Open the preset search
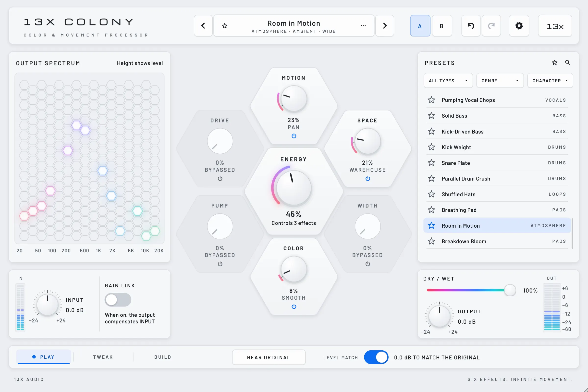Viewport: 588px width, 392px height. point(567,62)
